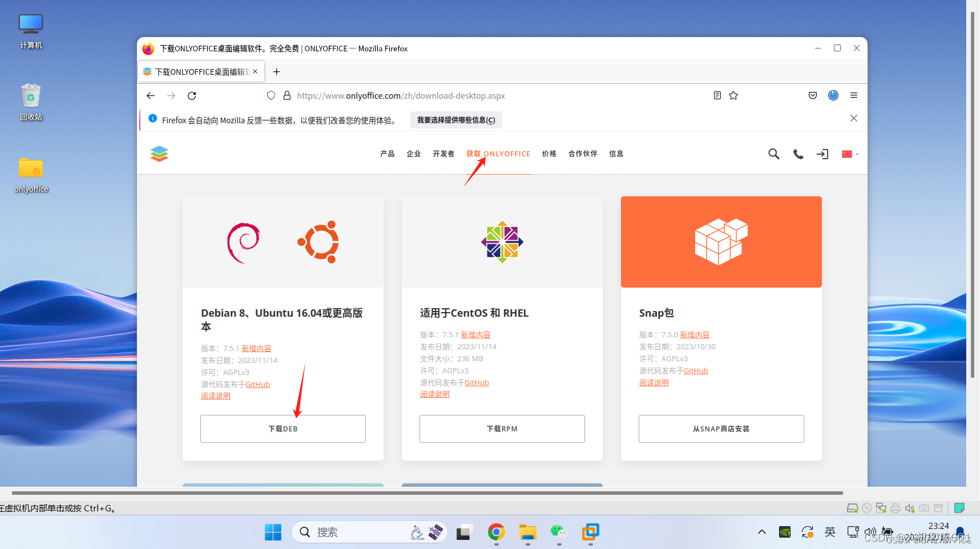Screen dimensions: 980x549
Task: Click the 英 input method indicator
Action: [x=830, y=532]
